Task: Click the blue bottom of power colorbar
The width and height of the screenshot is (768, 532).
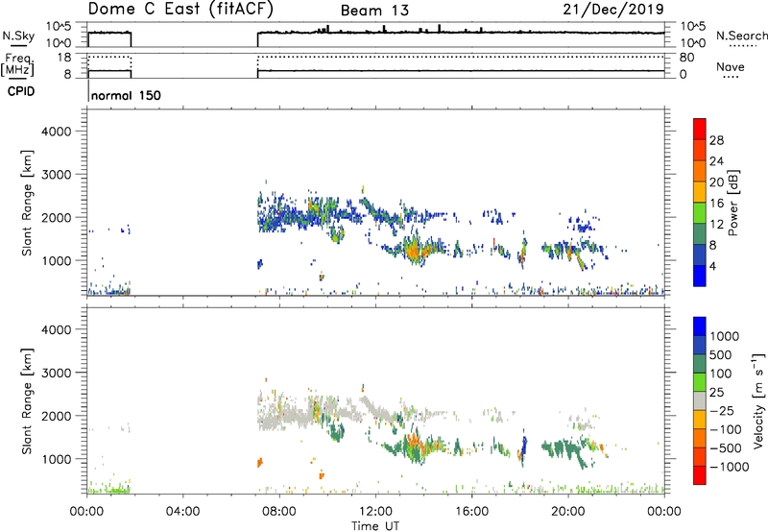Action: click(700, 276)
